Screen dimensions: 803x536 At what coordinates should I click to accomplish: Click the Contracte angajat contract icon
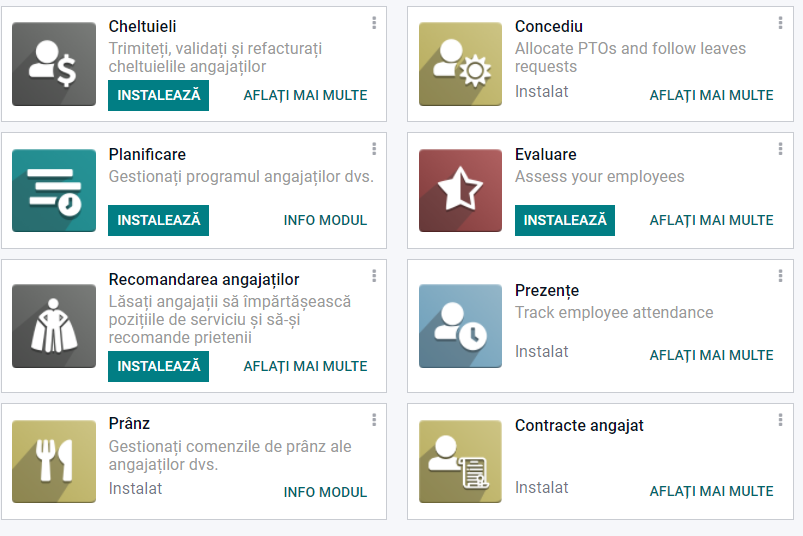(x=460, y=461)
